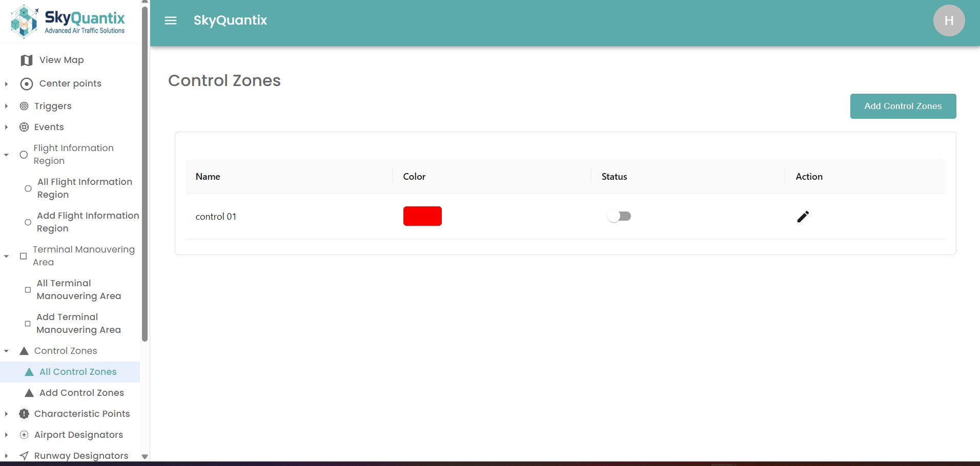The image size is (980, 466).
Task: Select All Flight Information Region item
Action: [85, 188]
